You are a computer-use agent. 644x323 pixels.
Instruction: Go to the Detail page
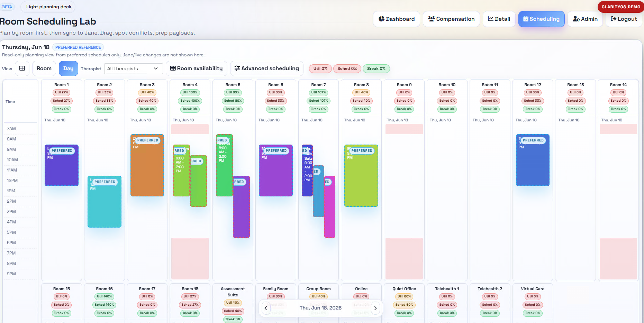499,19
